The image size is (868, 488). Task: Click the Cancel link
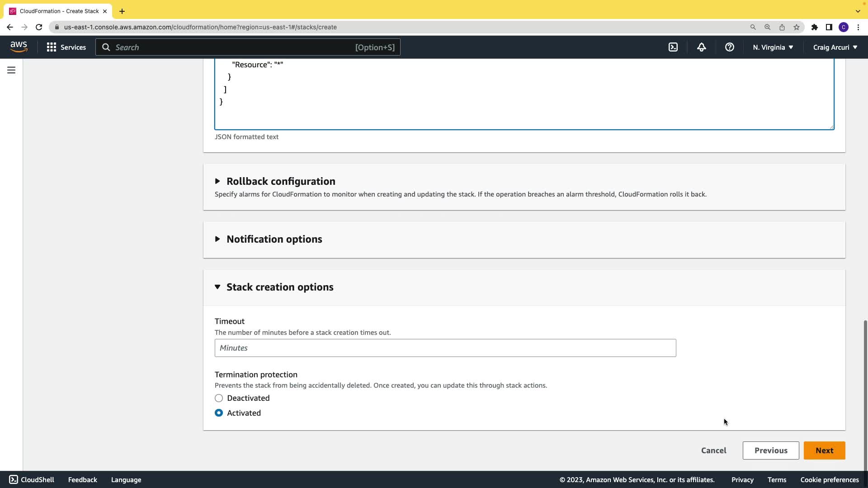pyautogui.click(x=713, y=450)
